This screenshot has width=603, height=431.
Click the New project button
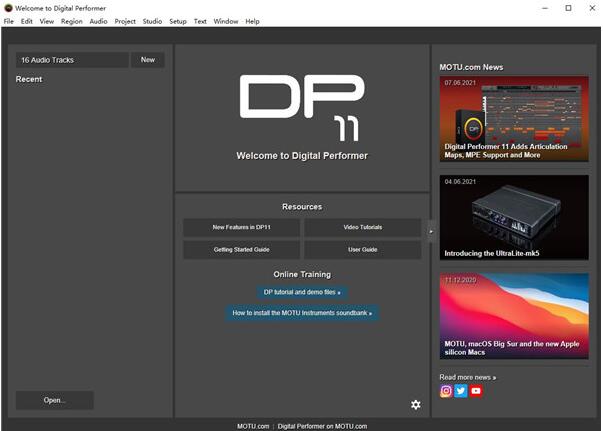(x=148, y=60)
